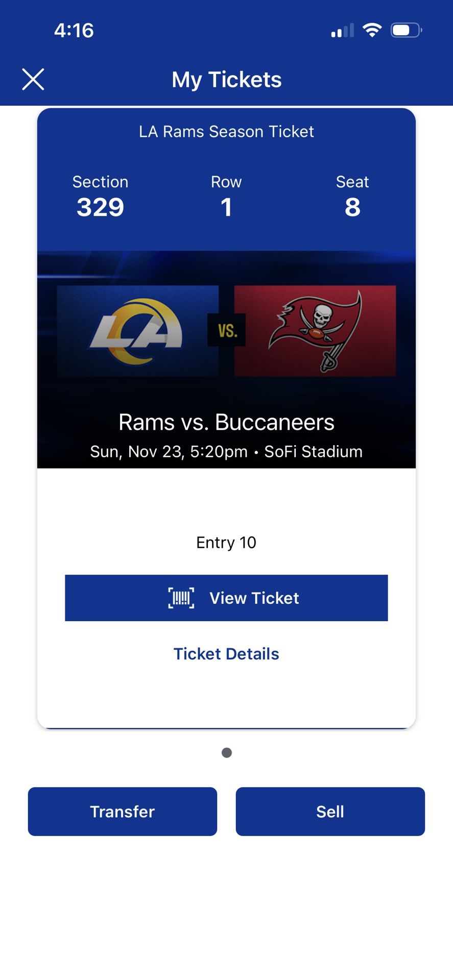Expand the Rams vs. Buccaneers event banner
Image resolution: width=453 pixels, height=980 pixels.
click(x=226, y=422)
